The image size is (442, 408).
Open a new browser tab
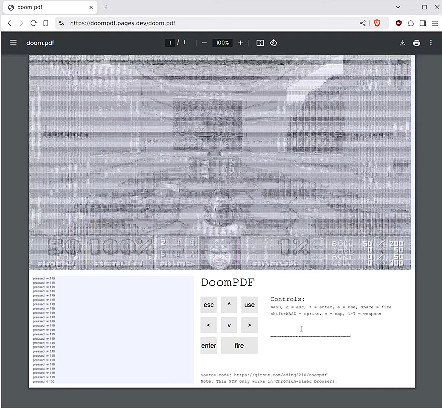[x=106, y=7]
